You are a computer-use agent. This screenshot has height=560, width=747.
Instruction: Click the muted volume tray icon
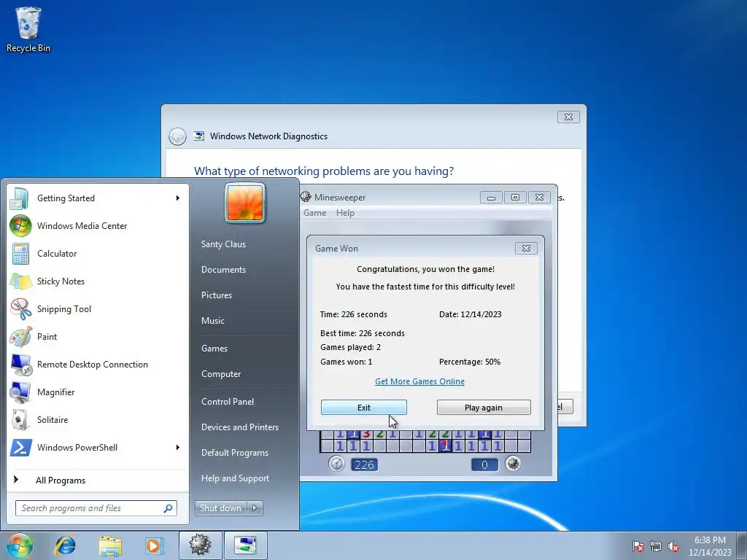coord(673,546)
